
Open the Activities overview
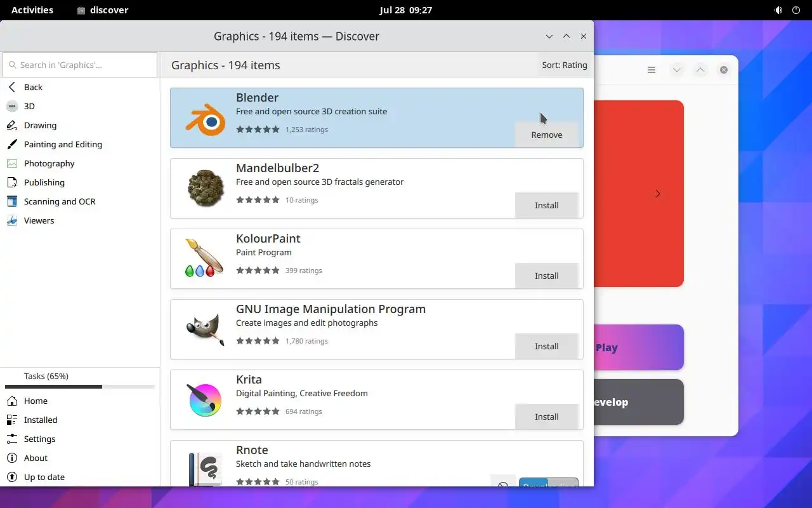[x=32, y=10]
